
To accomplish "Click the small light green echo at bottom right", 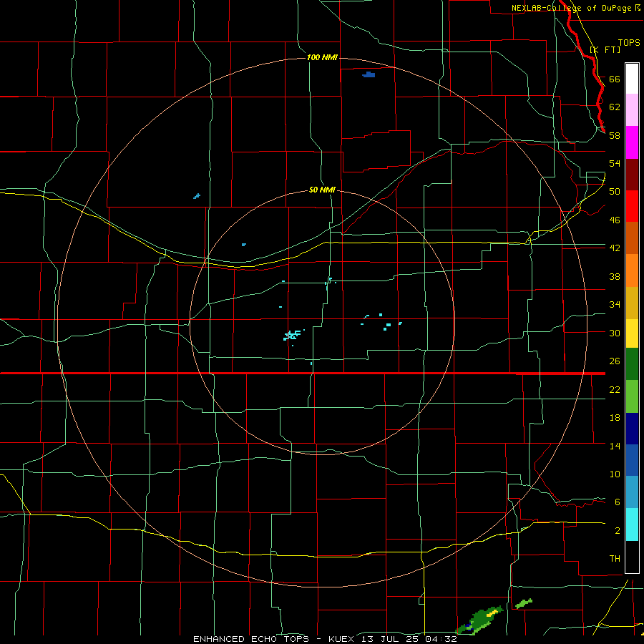I will tap(524, 603).
